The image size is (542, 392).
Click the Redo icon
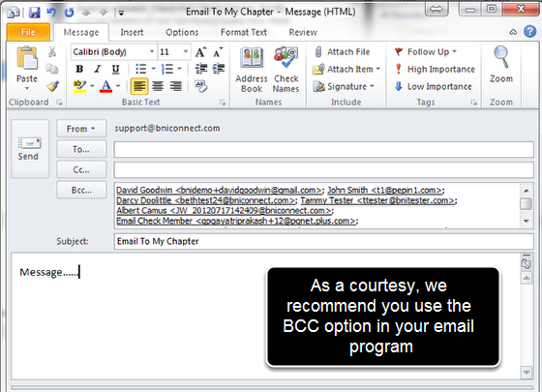coord(69,13)
